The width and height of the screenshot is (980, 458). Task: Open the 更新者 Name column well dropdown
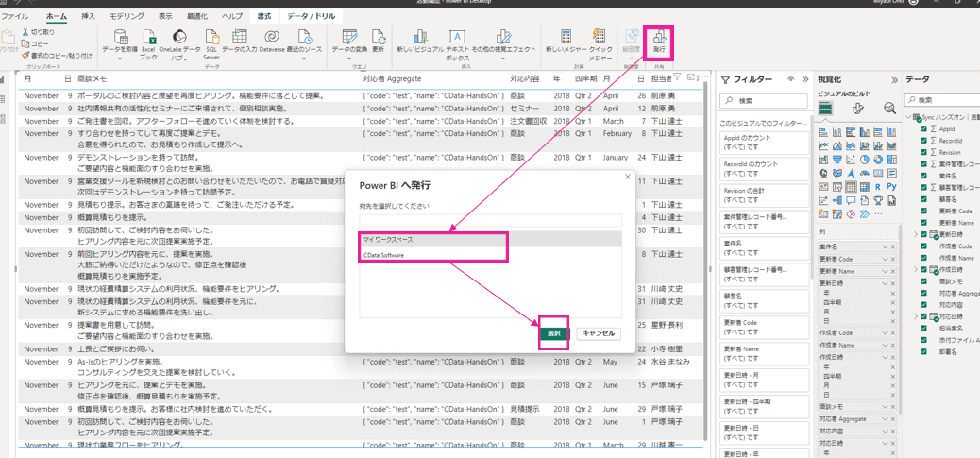point(885,271)
